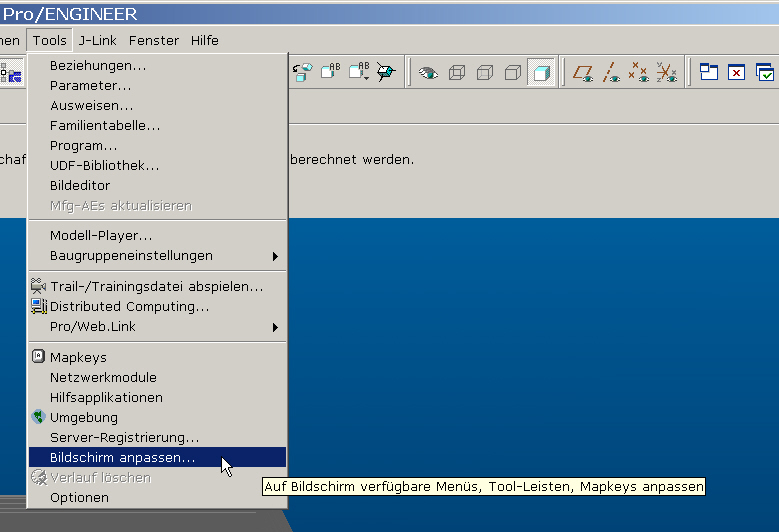
Task: Open Mapkeys menu entry
Action: pos(157,357)
